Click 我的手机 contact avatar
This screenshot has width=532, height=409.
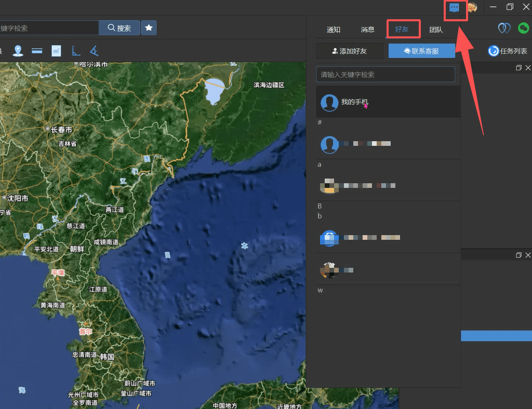[x=329, y=102]
